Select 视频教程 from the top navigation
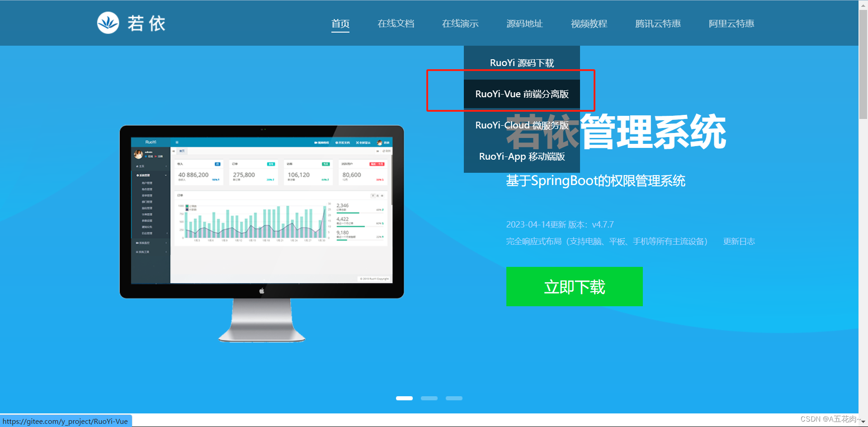Image resolution: width=868 pixels, height=427 pixels. pyautogui.click(x=589, y=24)
